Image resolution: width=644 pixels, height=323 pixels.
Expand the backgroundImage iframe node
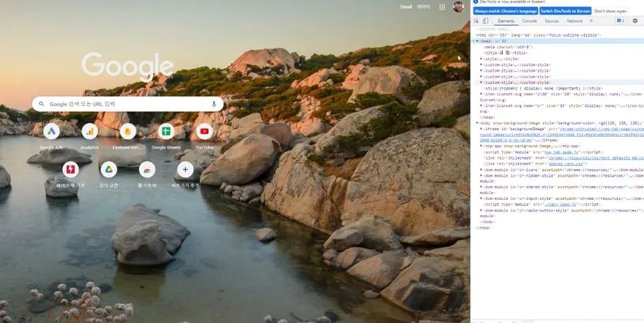(482, 129)
